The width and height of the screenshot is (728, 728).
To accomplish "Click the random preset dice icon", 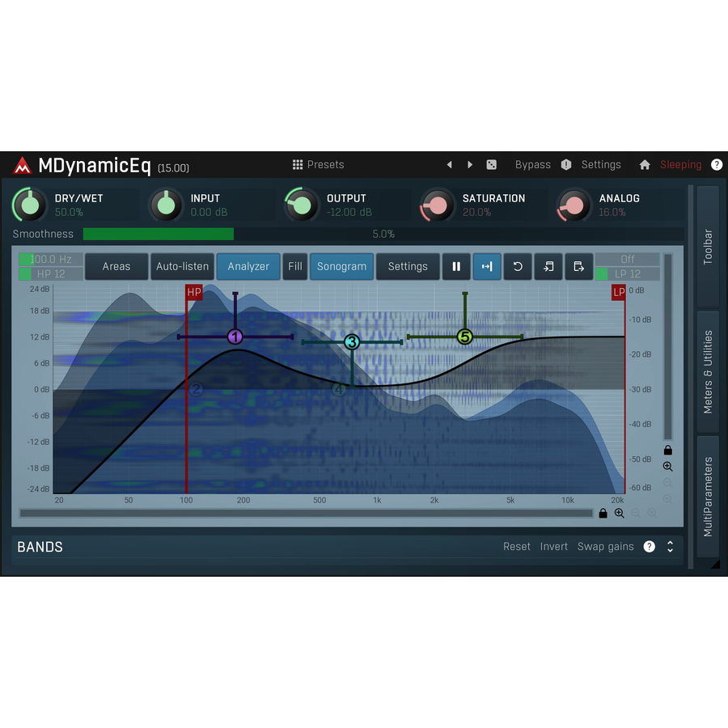I will [491, 164].
